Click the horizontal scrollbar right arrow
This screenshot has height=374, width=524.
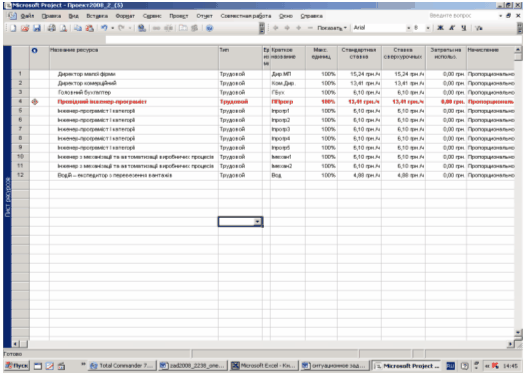pyautogui.click(x=511, y=344)
